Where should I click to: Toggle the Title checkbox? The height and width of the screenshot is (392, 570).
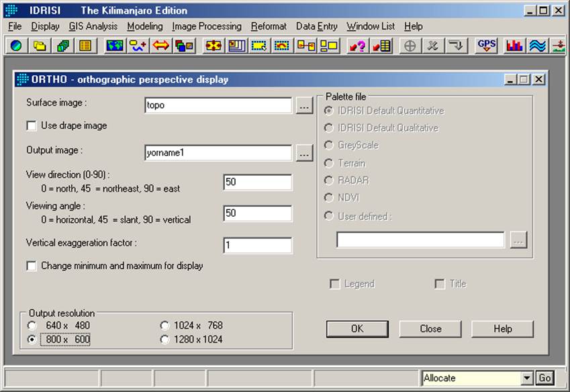pyautogui.click(x=440, y=284)
